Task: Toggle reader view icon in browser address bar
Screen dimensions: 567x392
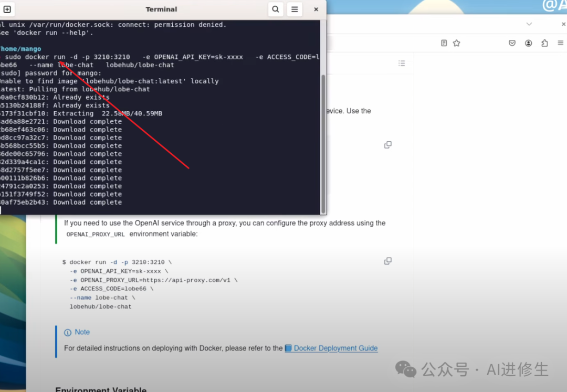Action: click(444, 43)
